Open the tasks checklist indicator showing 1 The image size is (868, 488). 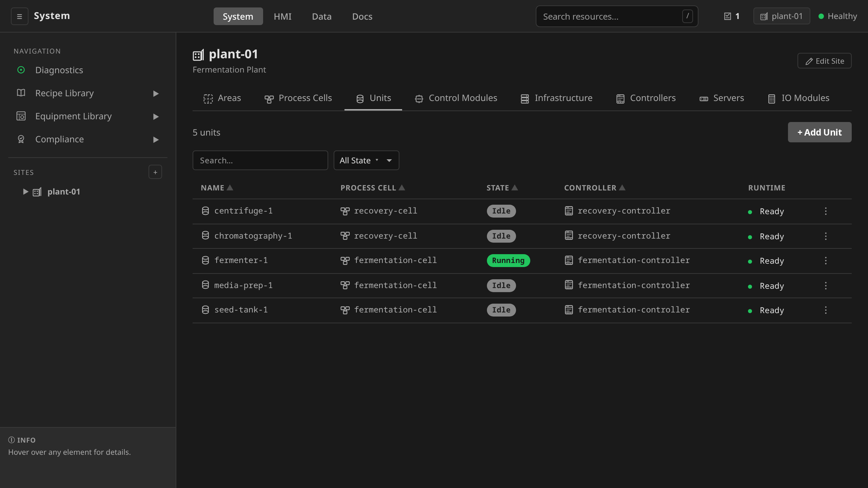[x=732, y=16]
